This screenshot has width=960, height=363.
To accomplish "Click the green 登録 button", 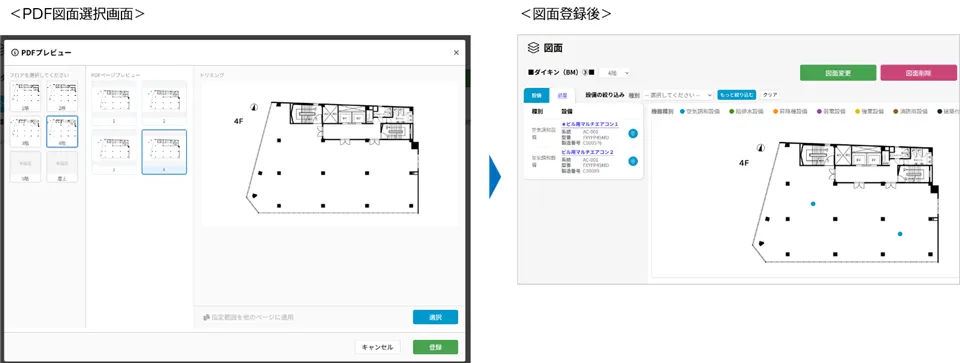I will (435, 347).
